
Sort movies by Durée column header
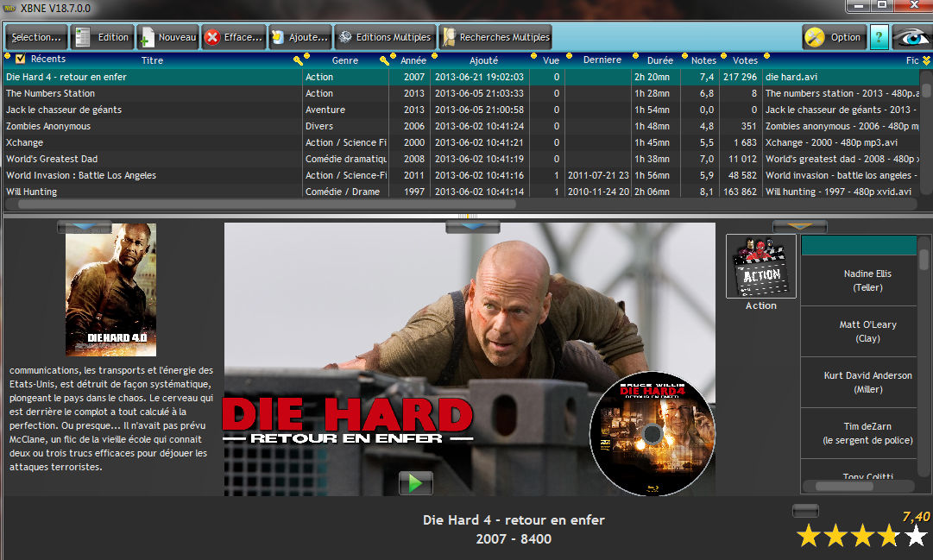(x=659, y=60)
